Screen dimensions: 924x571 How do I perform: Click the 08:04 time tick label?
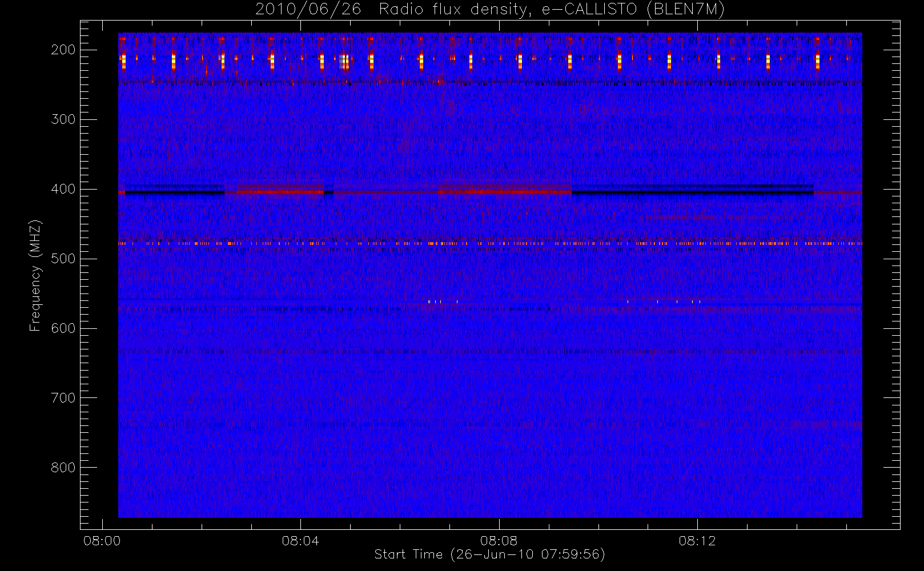[300, 541]
